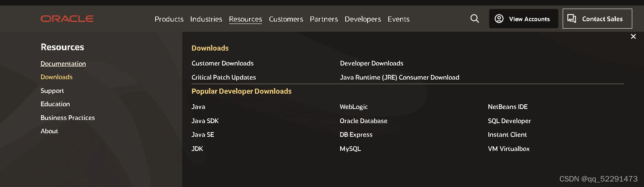Click the Instant Client link
Image resolution: width=644 pixels, height=187 pixels.
coord(508,134)
